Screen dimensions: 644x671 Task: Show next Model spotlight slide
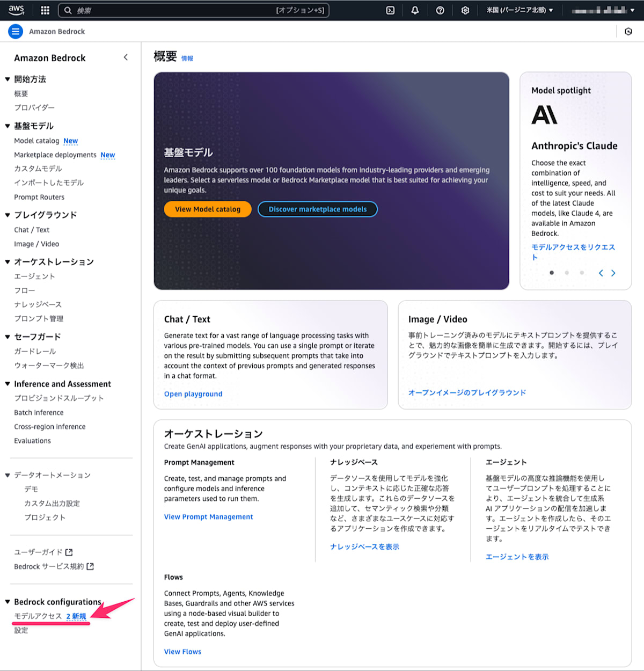click(x=613, y=273)
